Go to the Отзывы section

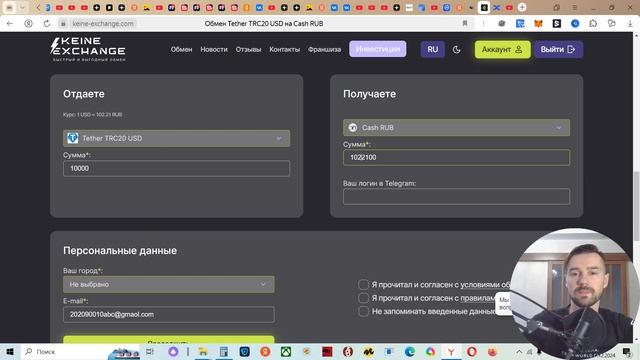(248, 49)
